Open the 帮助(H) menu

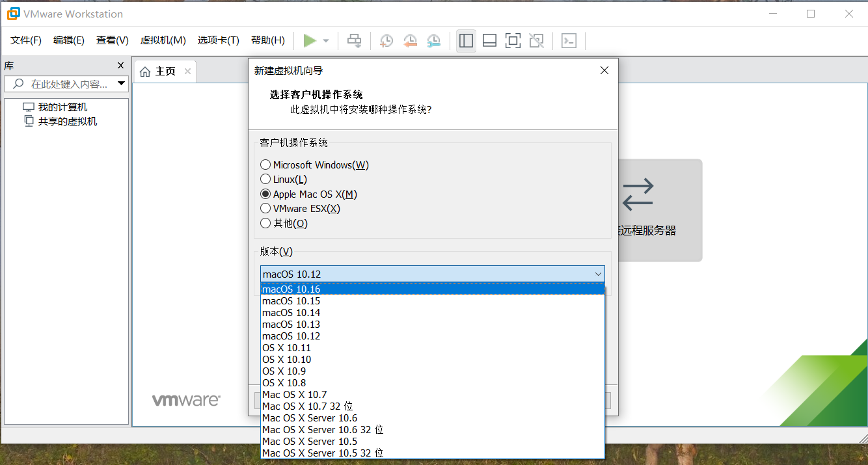point(268,40)
